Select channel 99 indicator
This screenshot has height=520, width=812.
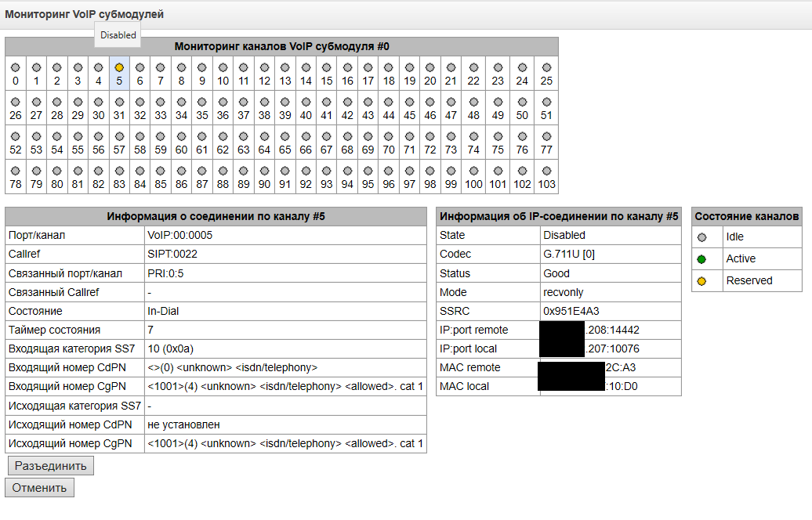pyautogui.click(x=451, y=171)
